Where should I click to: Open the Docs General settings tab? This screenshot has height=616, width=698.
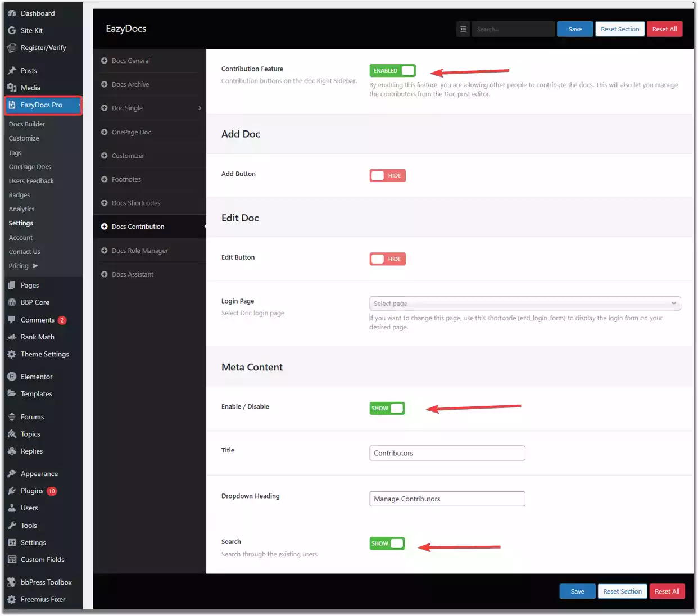[x=149, y=61]
